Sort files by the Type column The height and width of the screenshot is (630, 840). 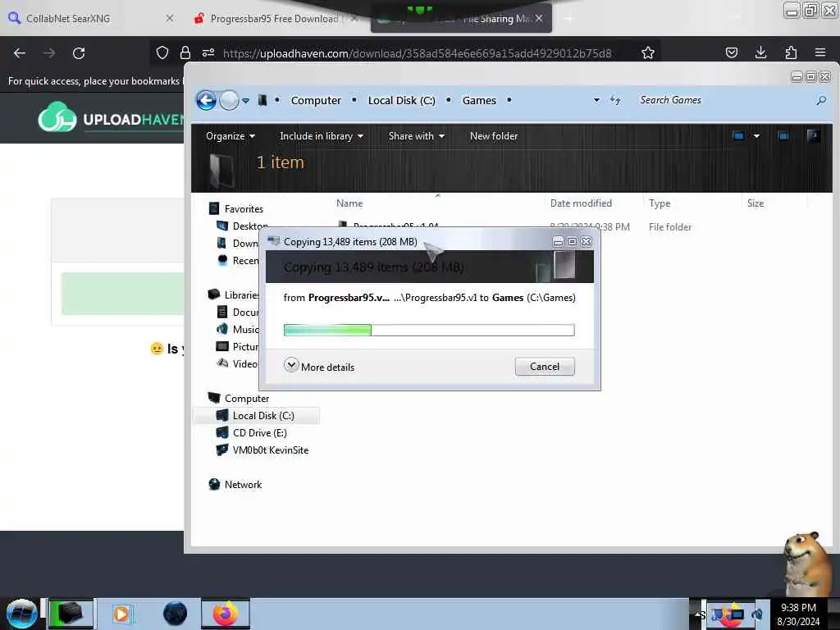[660, 203]
